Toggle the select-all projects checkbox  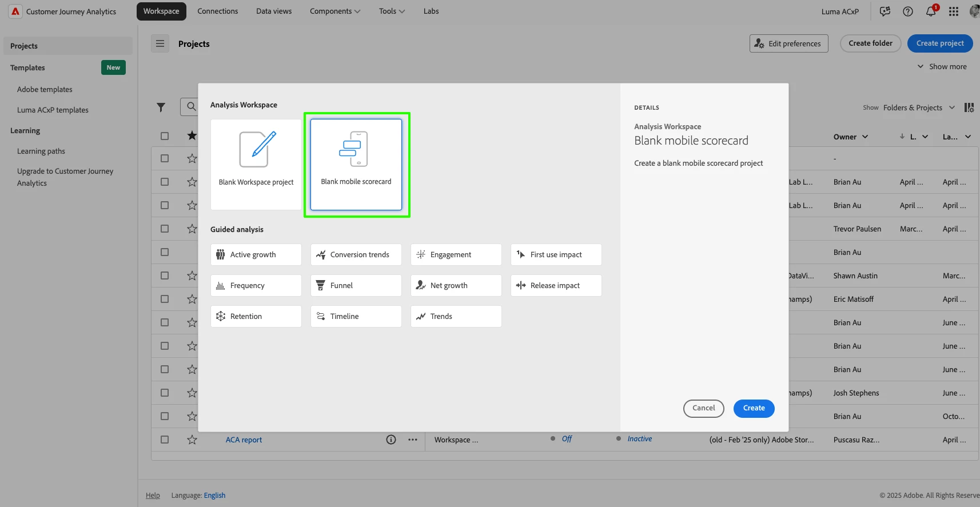coord(165,136)
